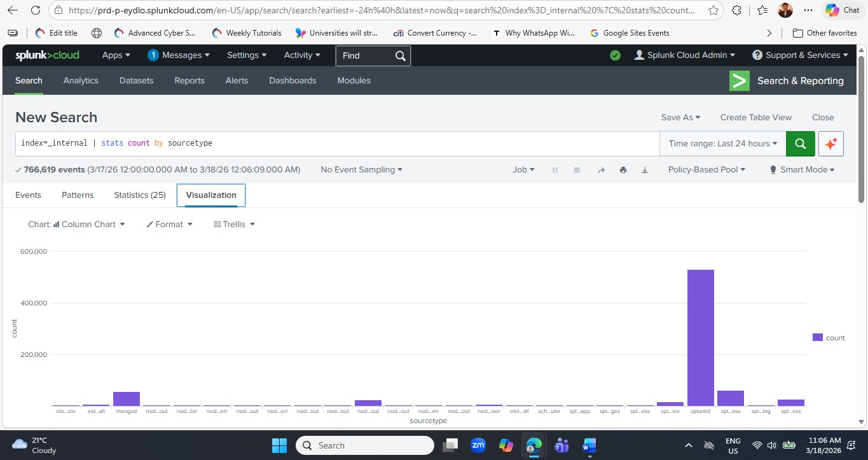Print the search results via printer icon
Screen dimensions: 868x460
click(x=623, y=170)
